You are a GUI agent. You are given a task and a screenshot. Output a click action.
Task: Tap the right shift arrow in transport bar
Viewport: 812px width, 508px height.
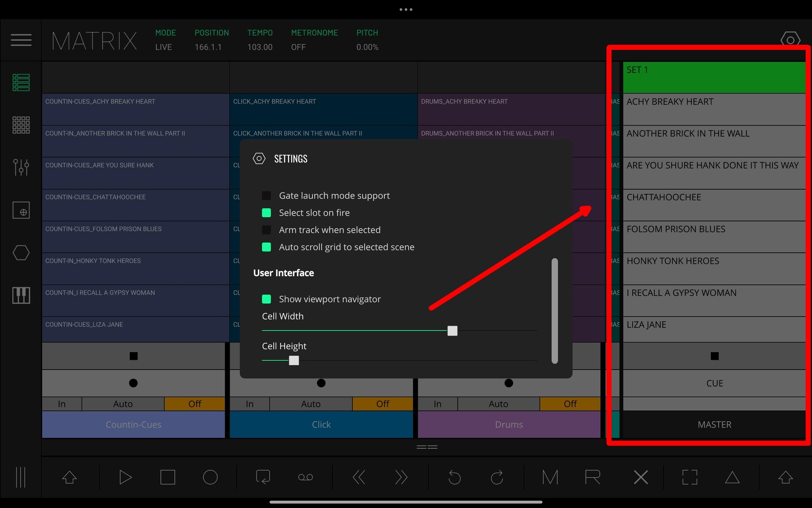click(x=785, y=478)
